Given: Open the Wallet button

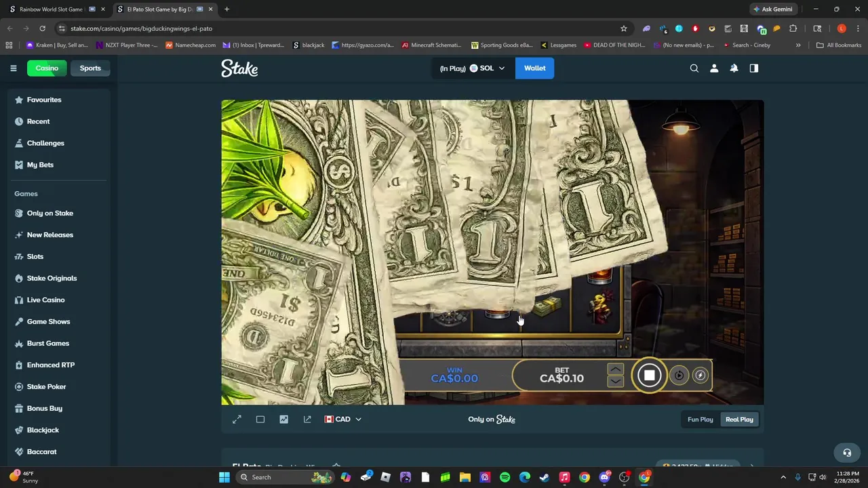Looking at the screenshot, I should 534,68.
